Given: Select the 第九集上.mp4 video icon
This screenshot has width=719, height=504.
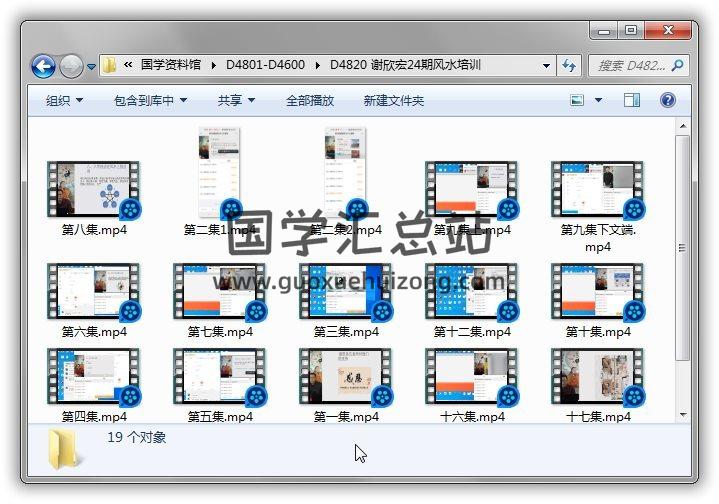Looking at the screenshot, I should pos(472,189).
